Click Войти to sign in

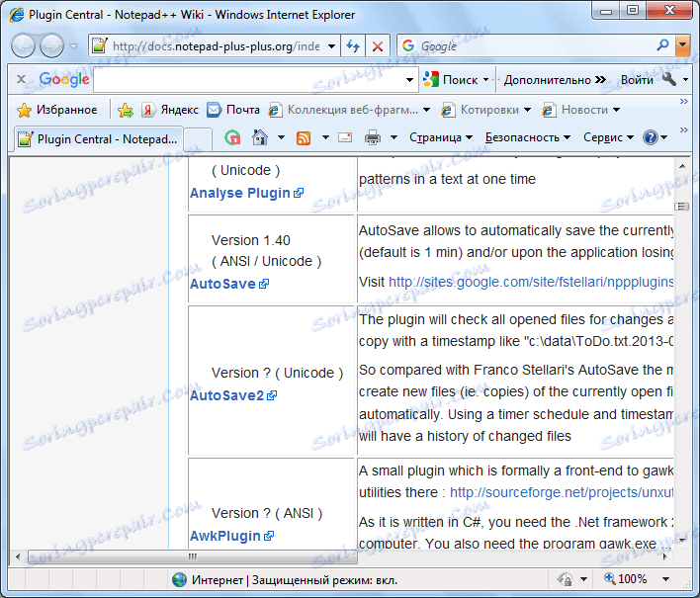637,80
